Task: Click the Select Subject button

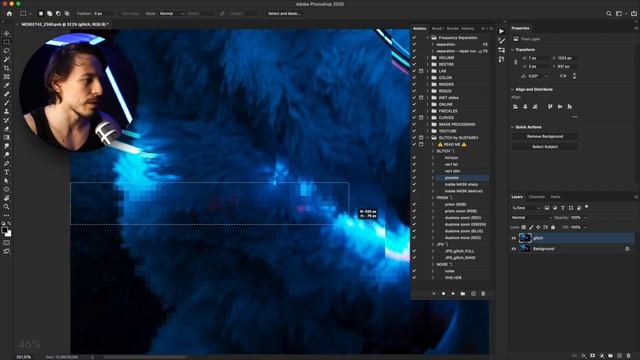Action: pos(545,147)
